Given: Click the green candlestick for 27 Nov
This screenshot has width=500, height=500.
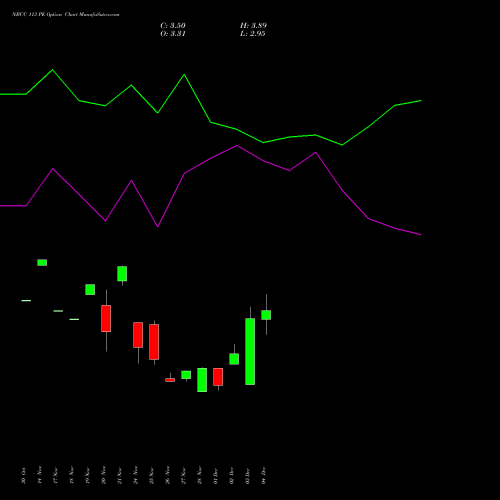Looking at the screenshot, I should pyautogui.click(x=186, y=375).
